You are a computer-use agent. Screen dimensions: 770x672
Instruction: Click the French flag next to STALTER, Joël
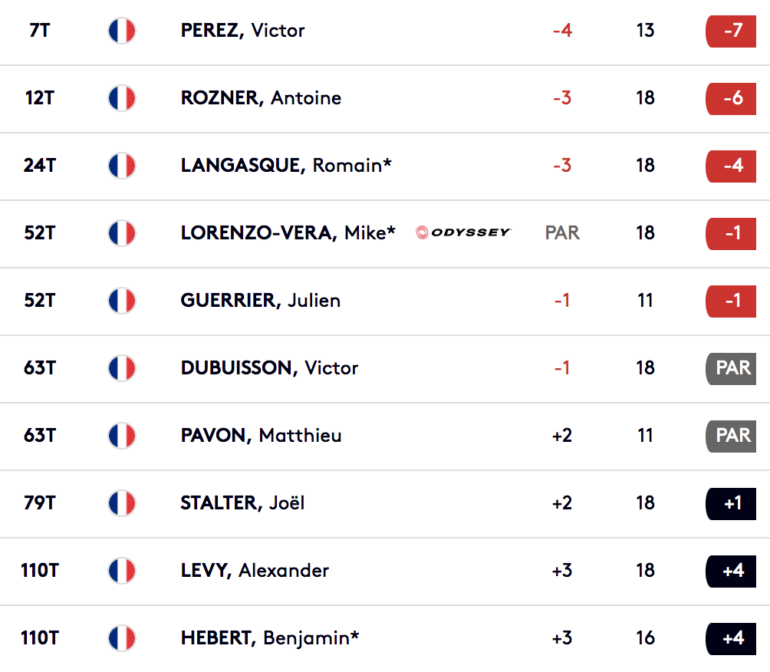point(122,503)
